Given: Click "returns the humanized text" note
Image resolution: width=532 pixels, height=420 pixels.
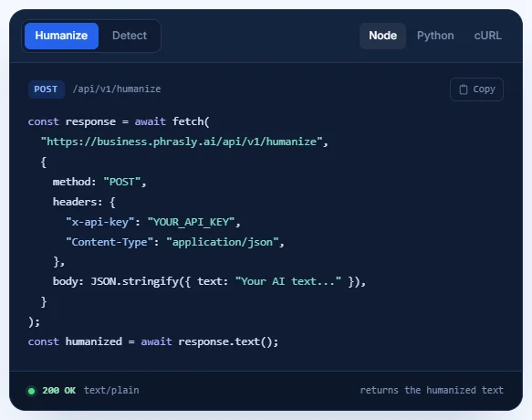Looking at the screenshot, I should tap(432, 390).
